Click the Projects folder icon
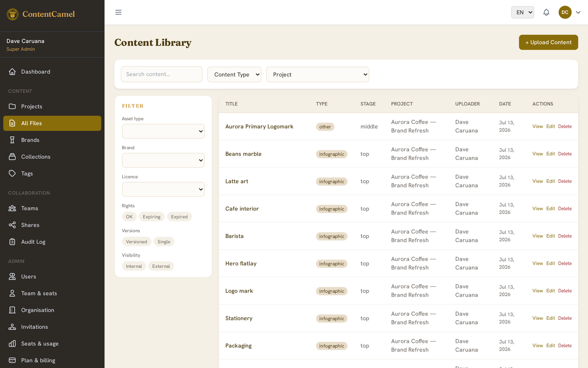Screen dimensions: 588x368 (x=12, y=106)
